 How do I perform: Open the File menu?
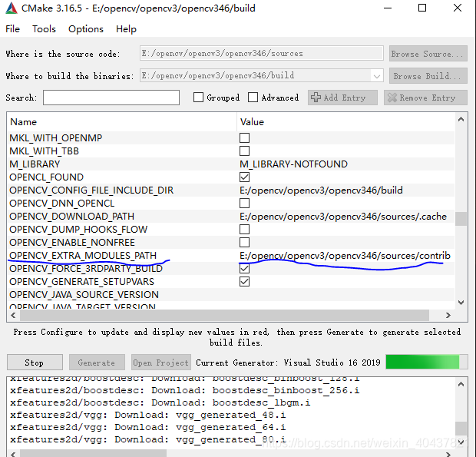(13, 29)
